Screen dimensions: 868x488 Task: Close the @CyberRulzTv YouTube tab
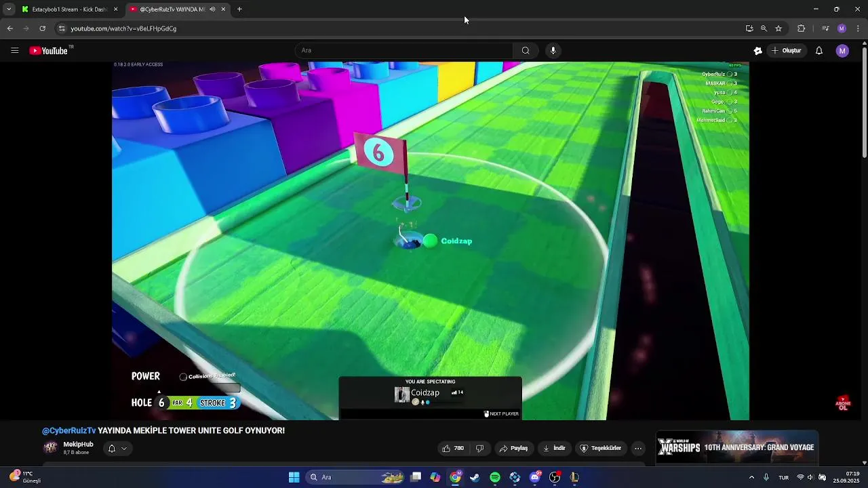click(x=223, y=9)
